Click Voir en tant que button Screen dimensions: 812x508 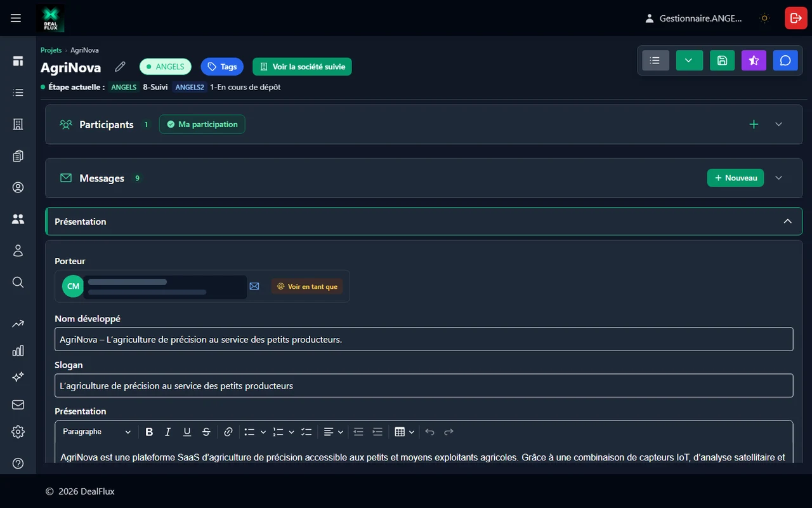pos(307,286)
